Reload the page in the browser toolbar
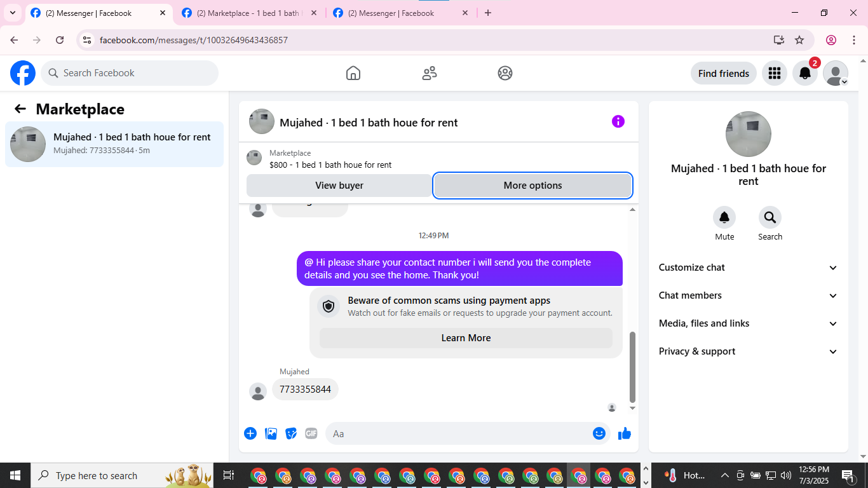This screenshot has width=868, height=488. (60, 40)
